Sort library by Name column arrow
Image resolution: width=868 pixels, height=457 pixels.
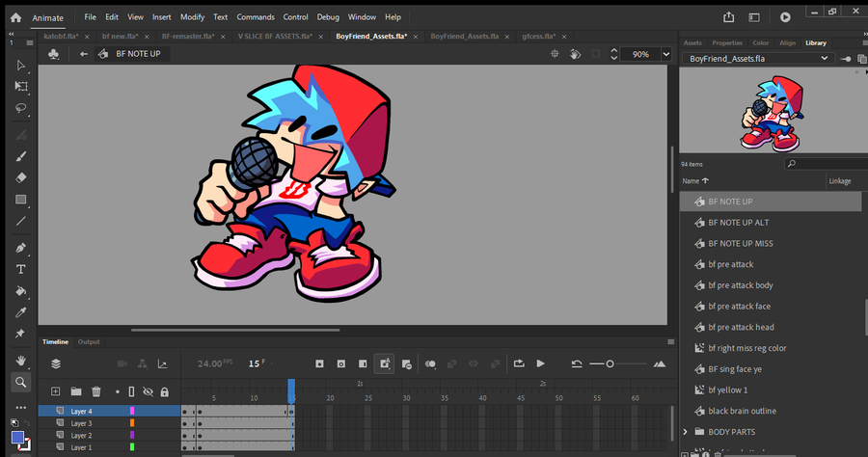point(705,181)
